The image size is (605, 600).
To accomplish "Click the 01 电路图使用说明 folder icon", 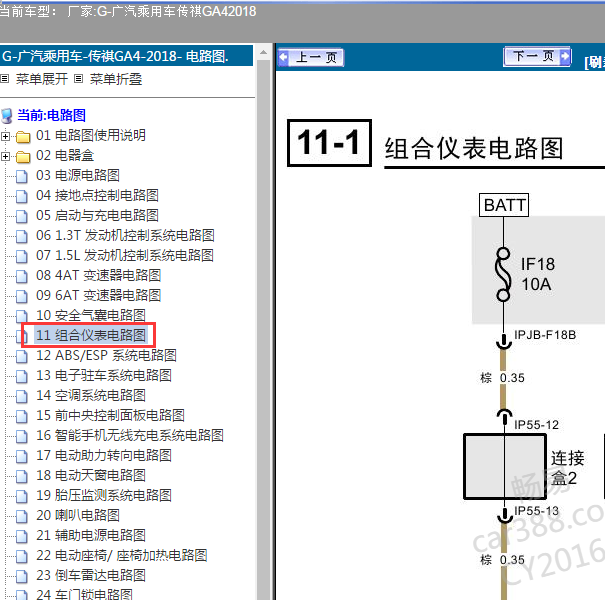I will [23, 137].
